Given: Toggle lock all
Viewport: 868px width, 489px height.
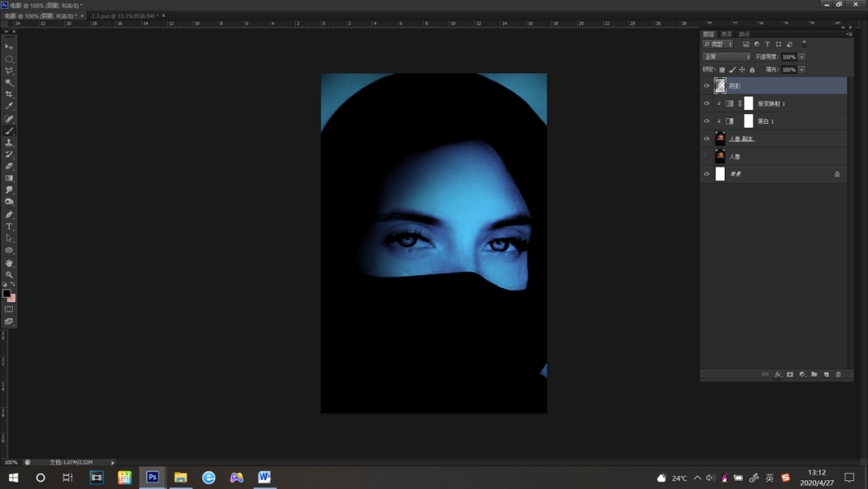Looking at the screenshot, I should coord(751,70).
